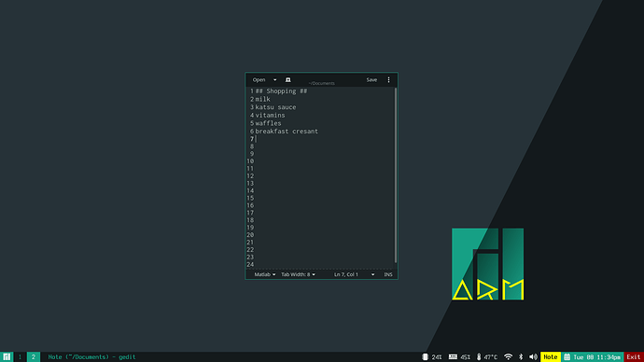Open the Wi-Fi network indicator

tap(508, 357)
